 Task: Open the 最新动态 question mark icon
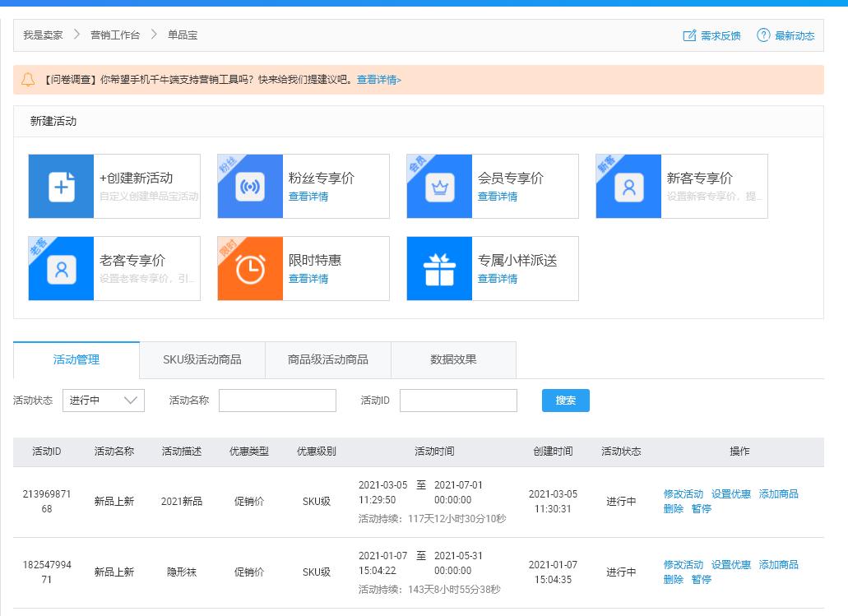click(x=763, y=35)
